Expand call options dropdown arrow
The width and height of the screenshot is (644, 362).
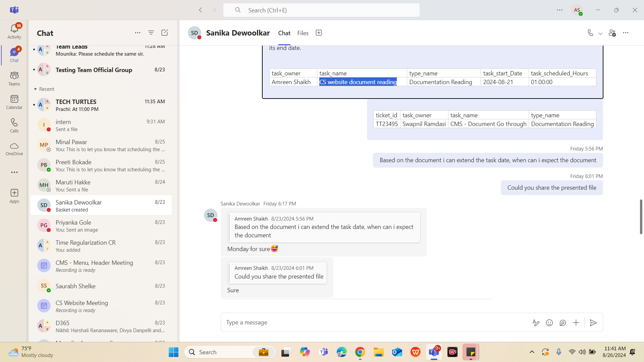pos(600,33)
